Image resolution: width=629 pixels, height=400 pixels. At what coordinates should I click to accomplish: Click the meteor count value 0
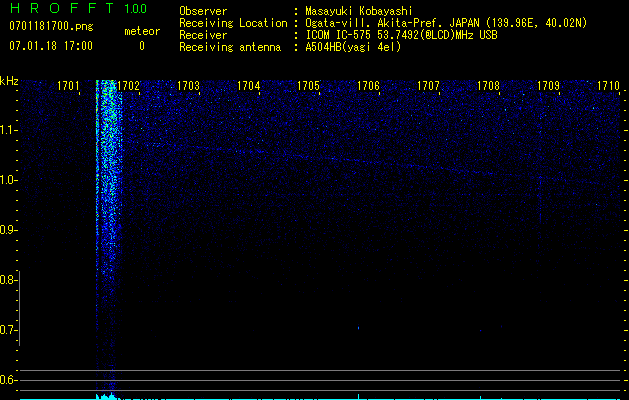click(x=142, y=46)
